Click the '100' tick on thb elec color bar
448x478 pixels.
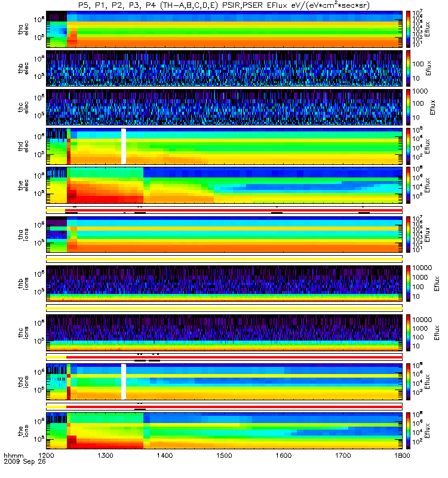click(418, 64)
